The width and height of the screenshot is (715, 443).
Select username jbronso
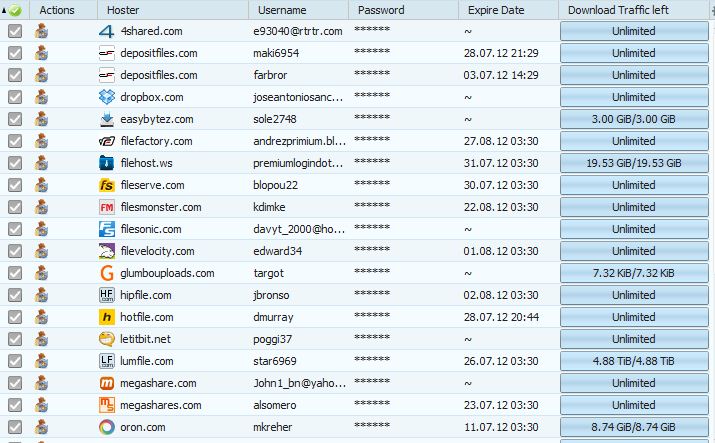[x=271, y=295]
